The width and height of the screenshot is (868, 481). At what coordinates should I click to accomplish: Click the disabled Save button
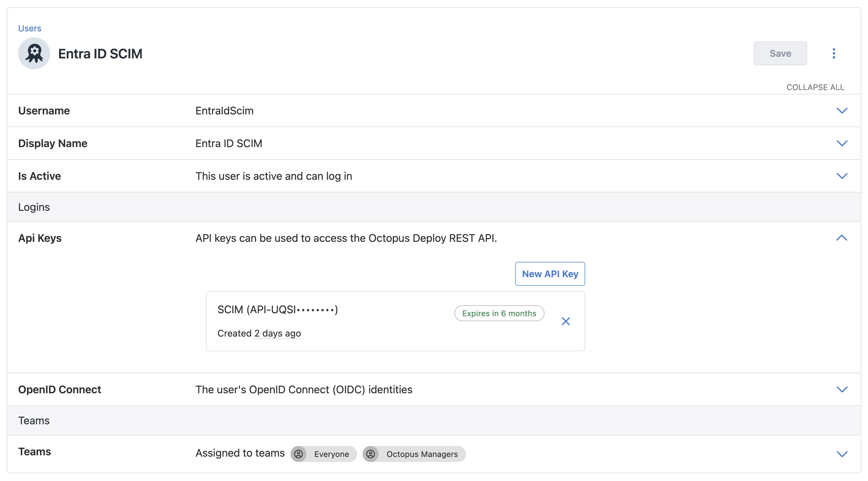[780, 53]
